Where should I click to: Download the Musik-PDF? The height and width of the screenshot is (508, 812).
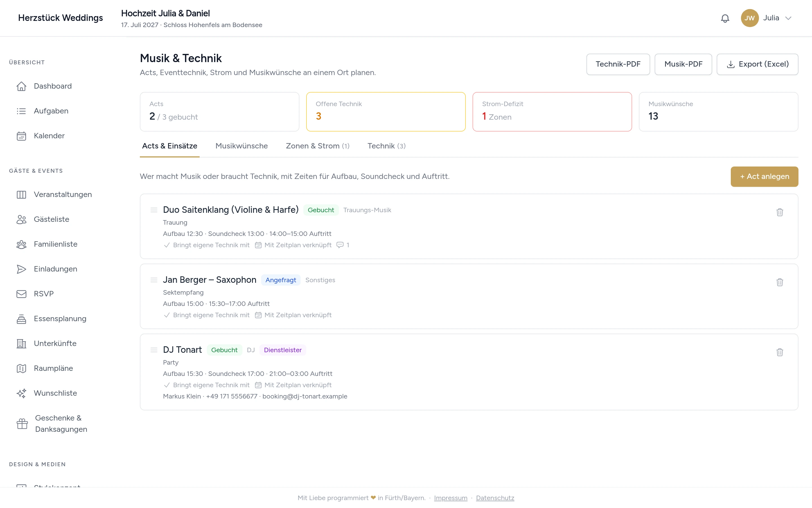point(683,64)
